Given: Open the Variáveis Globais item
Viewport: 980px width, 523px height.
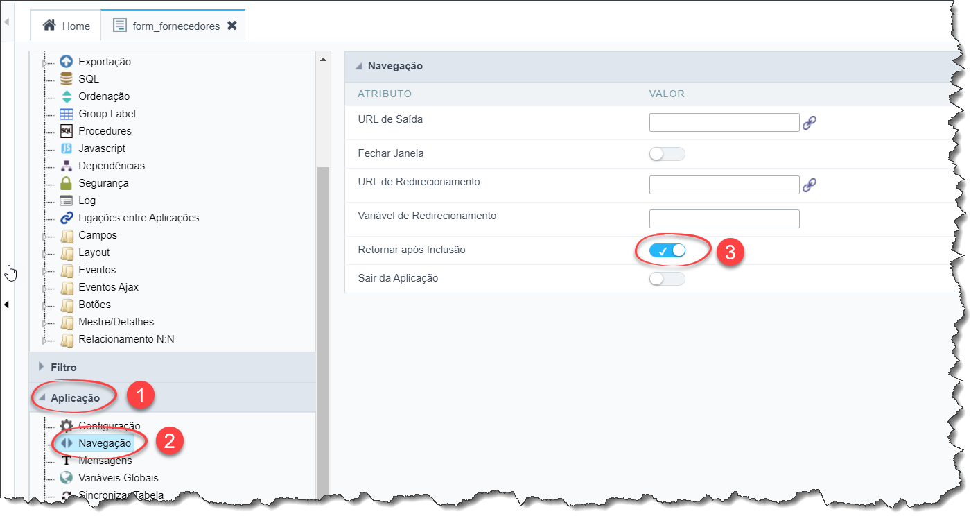Looking at the screenshot, I should (118, 478).
